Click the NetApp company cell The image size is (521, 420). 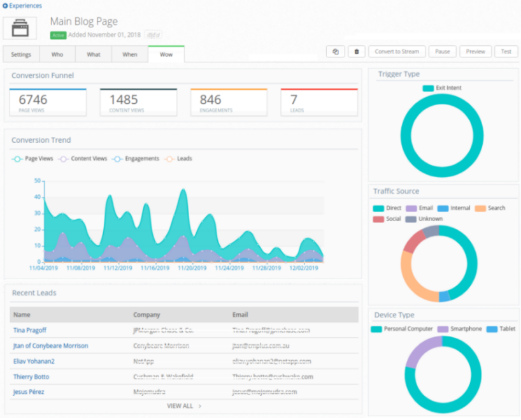point(143,361)
